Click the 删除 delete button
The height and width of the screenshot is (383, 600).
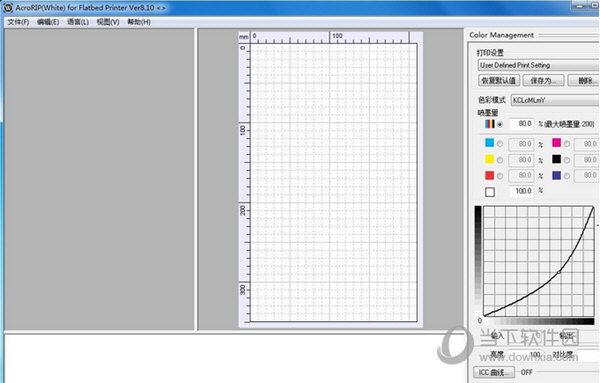[x=584, y=80]
